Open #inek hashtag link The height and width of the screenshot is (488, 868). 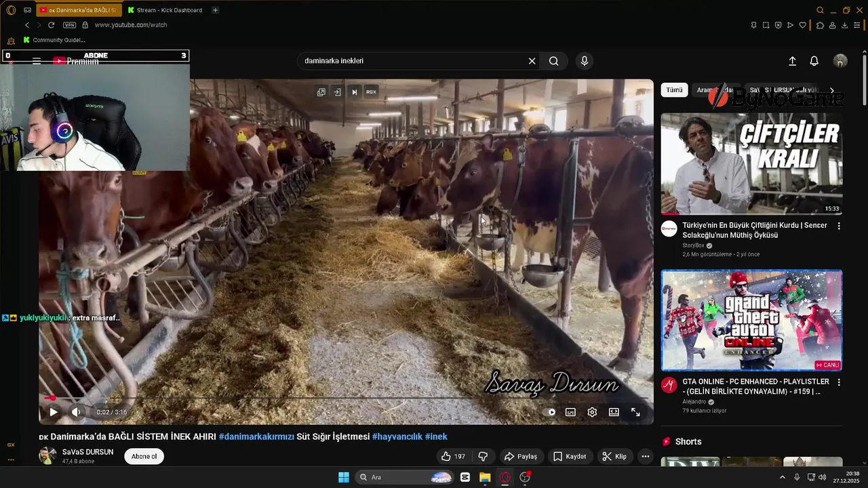click(436, 436)
